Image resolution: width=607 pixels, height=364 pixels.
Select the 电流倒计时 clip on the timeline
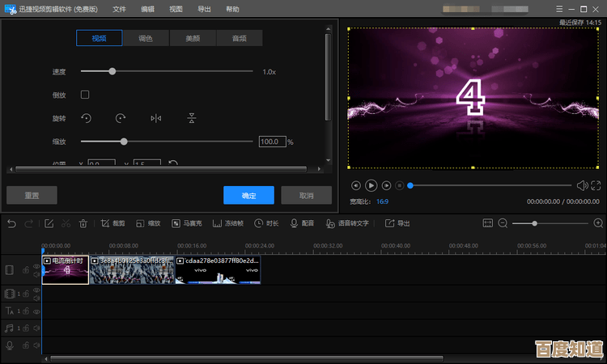pos(66,271)
